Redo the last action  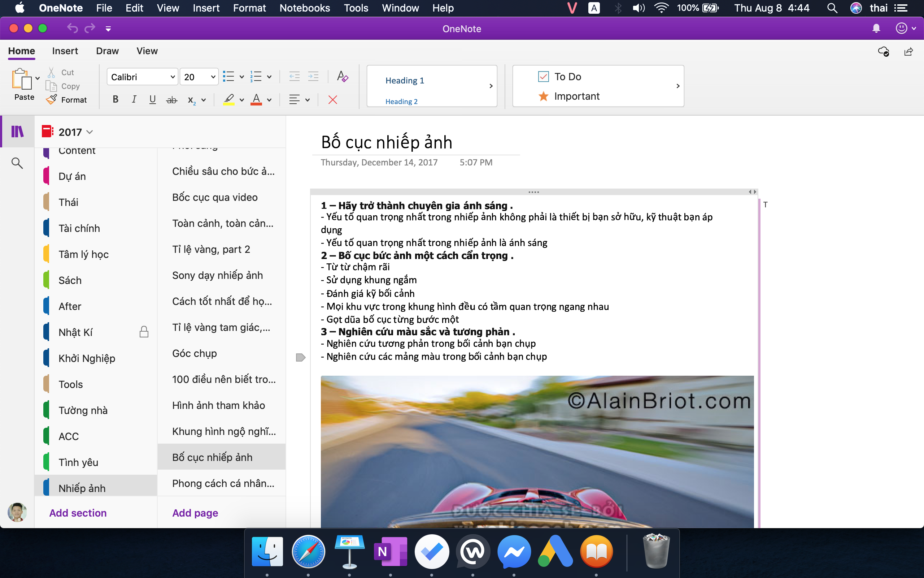point(90,28)
